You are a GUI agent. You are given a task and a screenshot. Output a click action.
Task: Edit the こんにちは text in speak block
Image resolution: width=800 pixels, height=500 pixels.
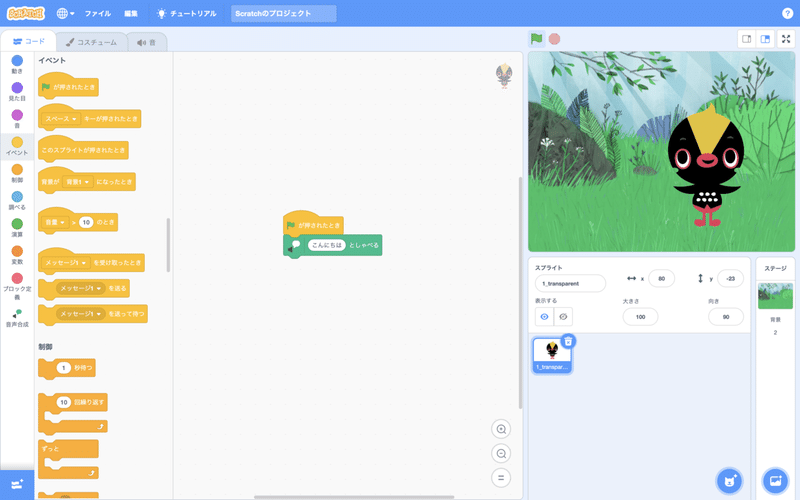point(327,245)
